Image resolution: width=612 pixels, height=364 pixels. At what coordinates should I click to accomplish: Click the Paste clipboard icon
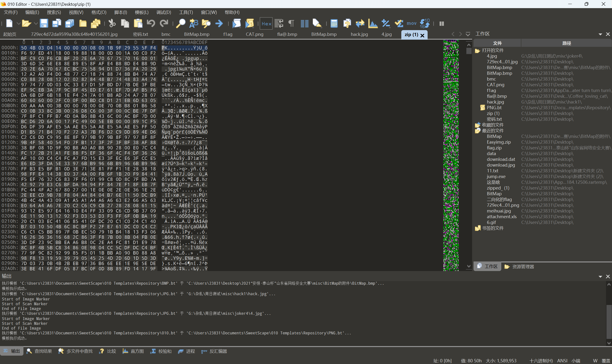point(138,24)
